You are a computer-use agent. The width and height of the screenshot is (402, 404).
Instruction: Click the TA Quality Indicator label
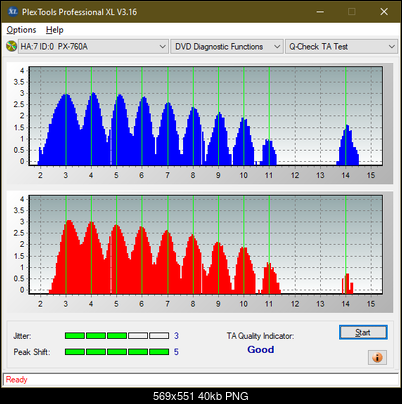(x=260, y=336)
